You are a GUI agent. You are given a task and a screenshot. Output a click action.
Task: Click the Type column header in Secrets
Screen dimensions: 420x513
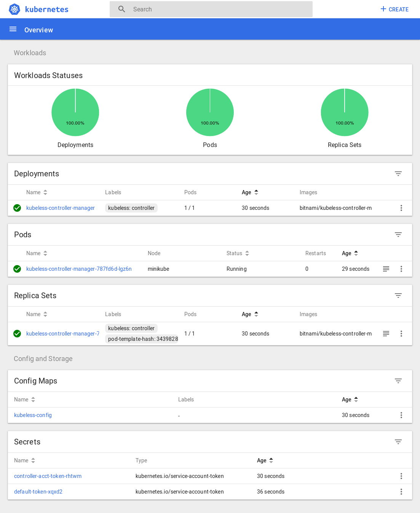pyautogui.click(x=141, y=460)
